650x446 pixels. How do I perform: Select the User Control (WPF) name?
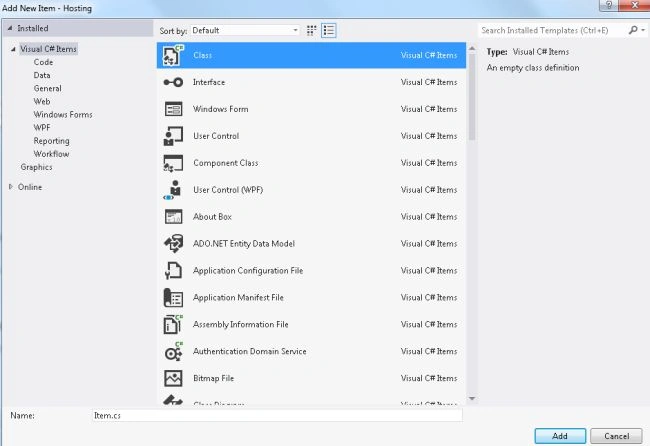[228, 190]
